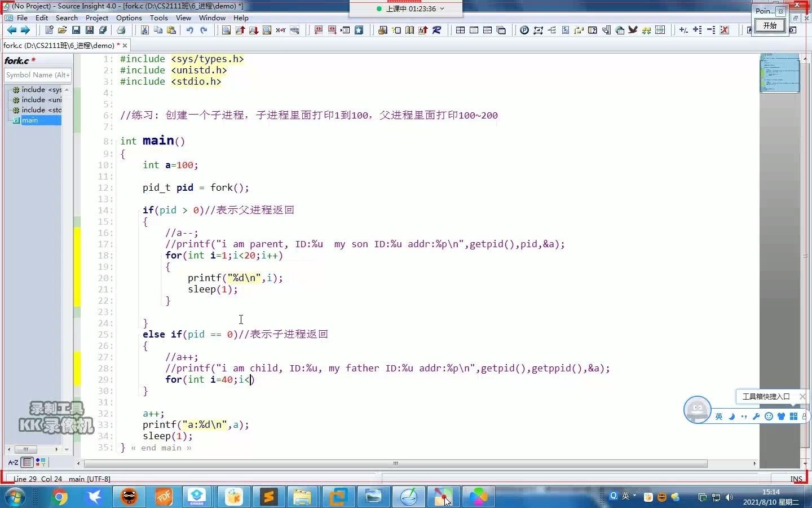Navigate back using the blue left arrow icon
The width and height of the screenshot is (812, 508).
click(x=12, y=30)
